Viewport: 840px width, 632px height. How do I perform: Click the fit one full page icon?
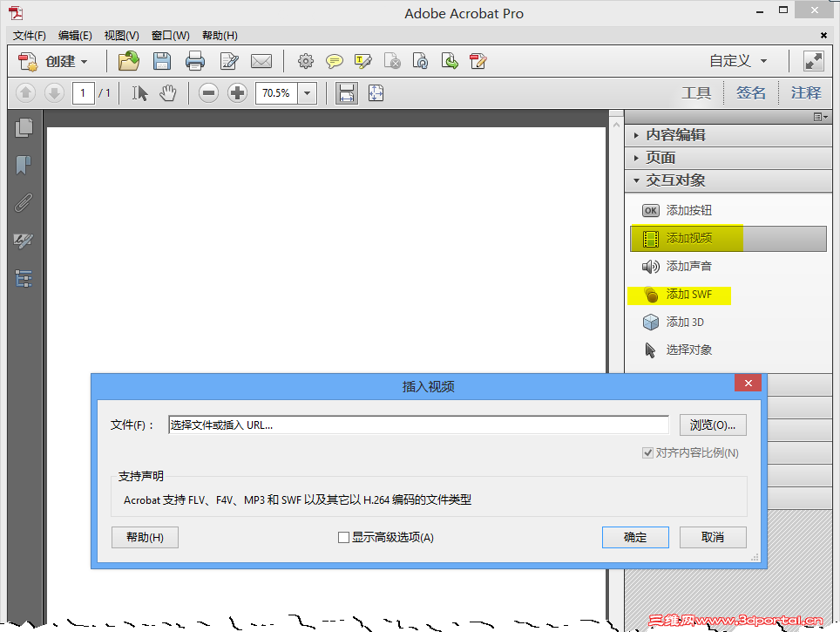pos(376,93)
